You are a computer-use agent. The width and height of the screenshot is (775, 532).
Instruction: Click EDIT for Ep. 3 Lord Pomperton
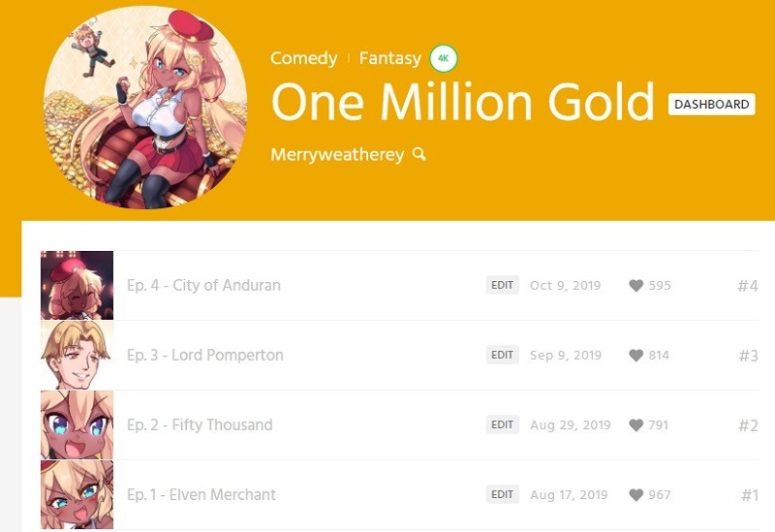502,355
